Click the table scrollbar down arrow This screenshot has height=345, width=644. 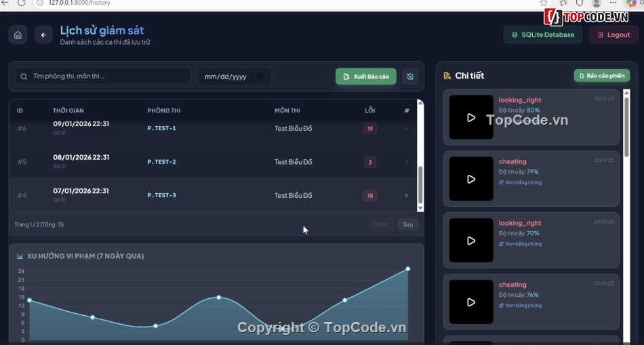point(420,209)
